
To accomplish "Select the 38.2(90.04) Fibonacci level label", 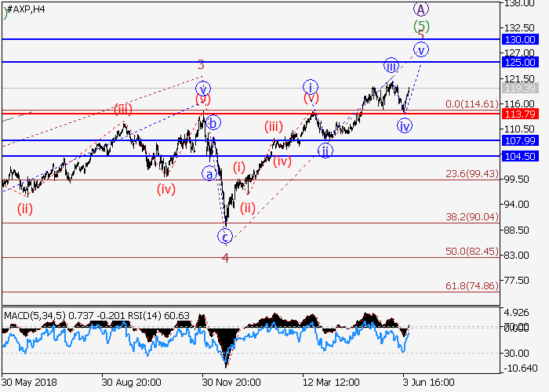I will [x=472, y=217].
